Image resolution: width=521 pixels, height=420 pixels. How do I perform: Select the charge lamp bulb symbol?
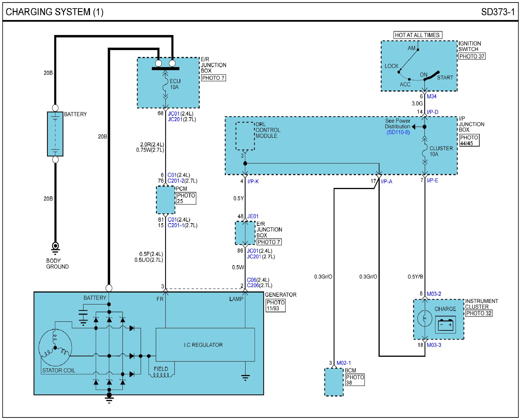425,318
